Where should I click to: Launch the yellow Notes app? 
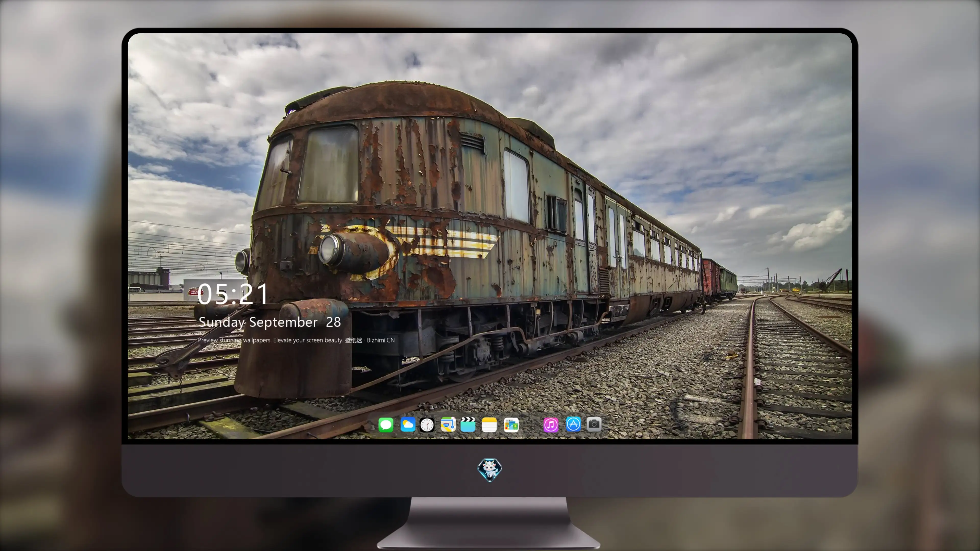click(x=489, y=424)
